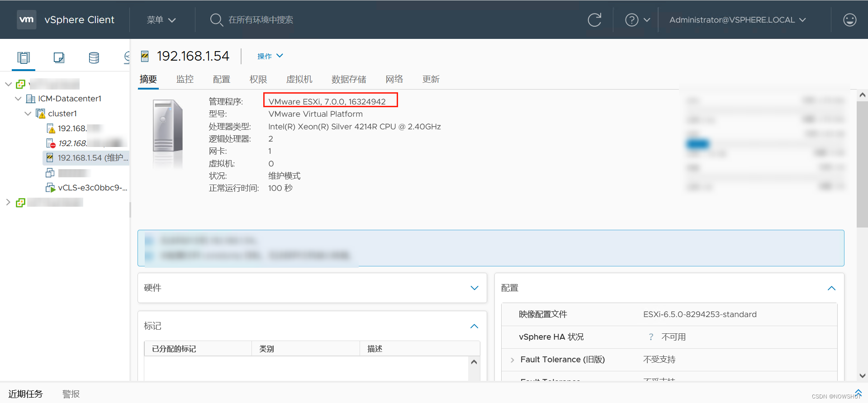Switch to the 虚拟机 tab
Image resolution: width=868 pixels, height=403 pixels.
(299, 79)
